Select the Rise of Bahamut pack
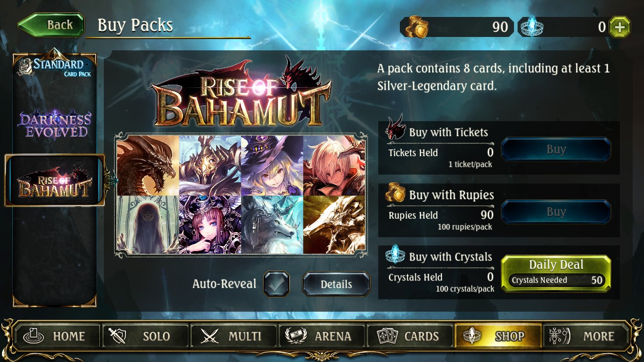Screen dimensions: 644x362 (54, 181)
